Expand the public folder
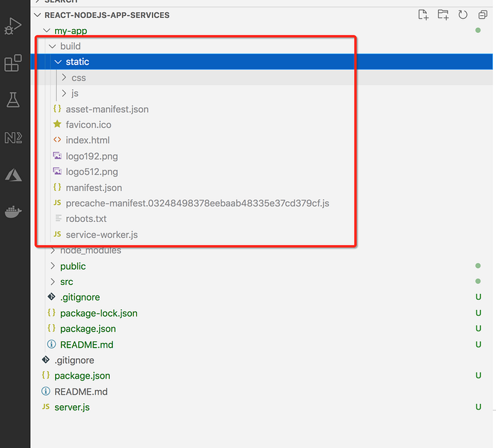496x448 pixels. [x=53, y=266]
